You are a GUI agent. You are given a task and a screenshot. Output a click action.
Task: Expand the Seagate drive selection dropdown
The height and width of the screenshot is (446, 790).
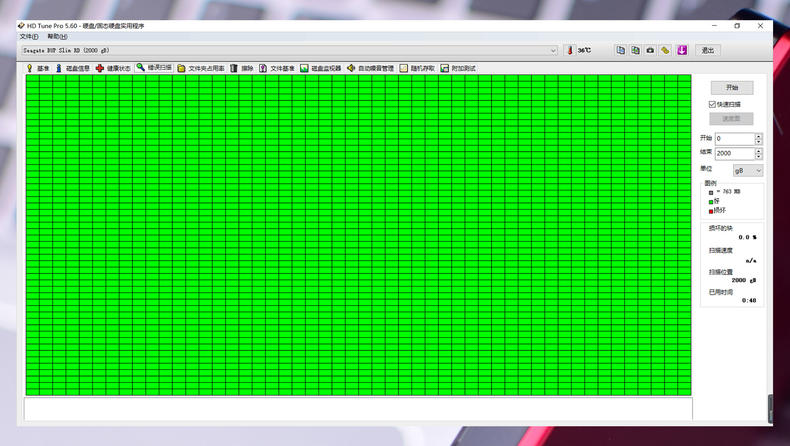tap(553, 50)
